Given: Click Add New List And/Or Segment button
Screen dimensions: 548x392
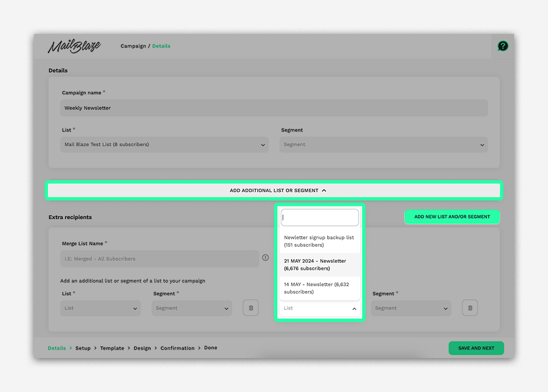Looking at the screenshot, I should coord(452,217).
